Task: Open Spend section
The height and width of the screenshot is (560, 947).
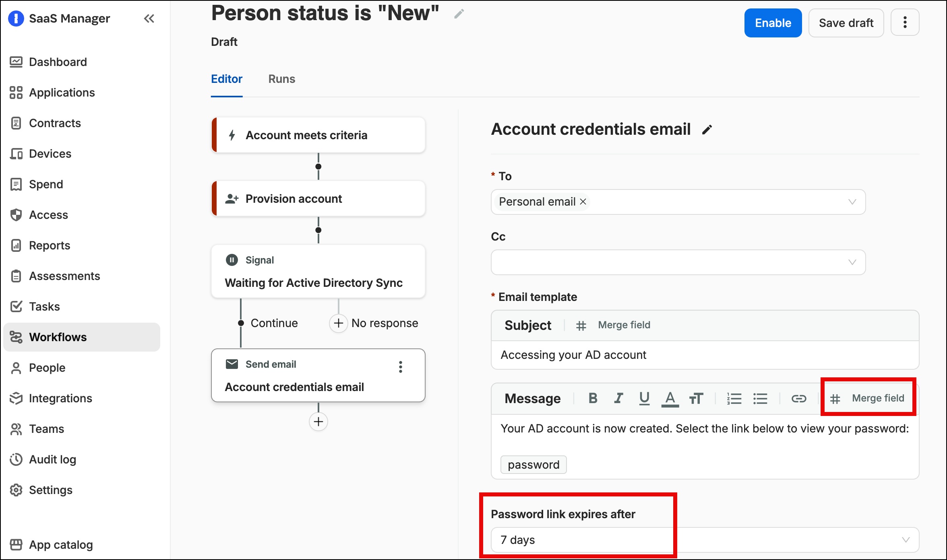Action: pyautogui.click(x=82, y=184)
